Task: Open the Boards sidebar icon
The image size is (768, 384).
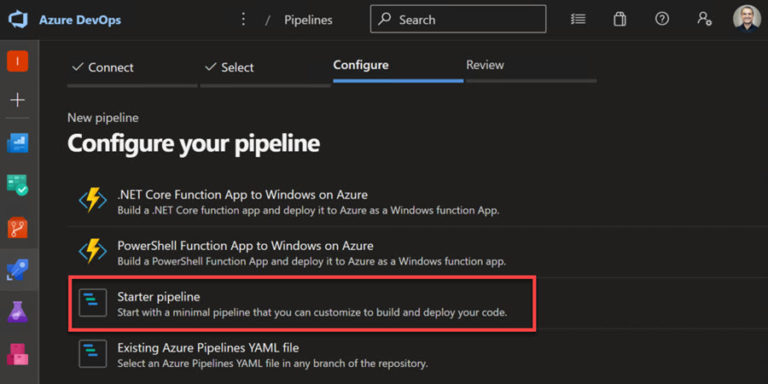Action: pyautogui.click(x=18, y=185)
